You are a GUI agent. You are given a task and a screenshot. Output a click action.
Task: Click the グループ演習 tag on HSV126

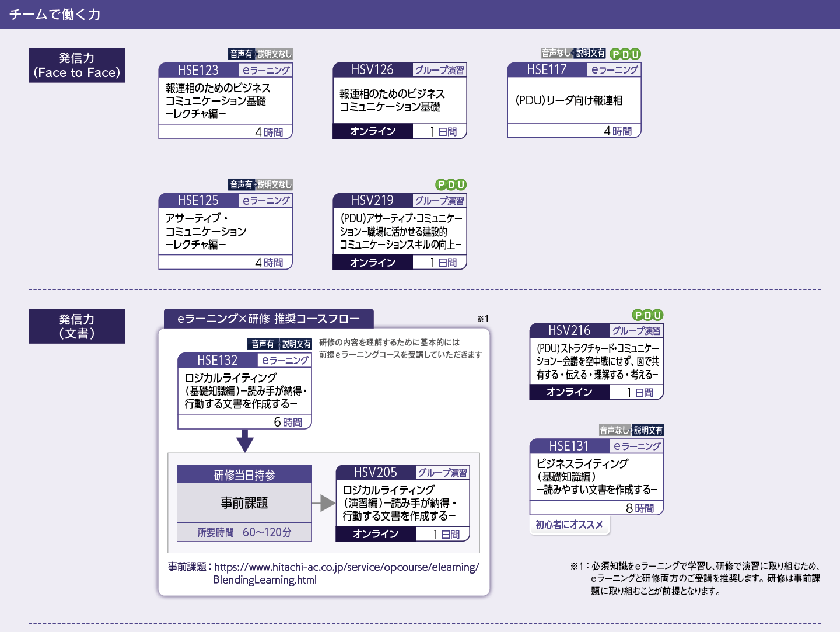[x=439, y=70]
